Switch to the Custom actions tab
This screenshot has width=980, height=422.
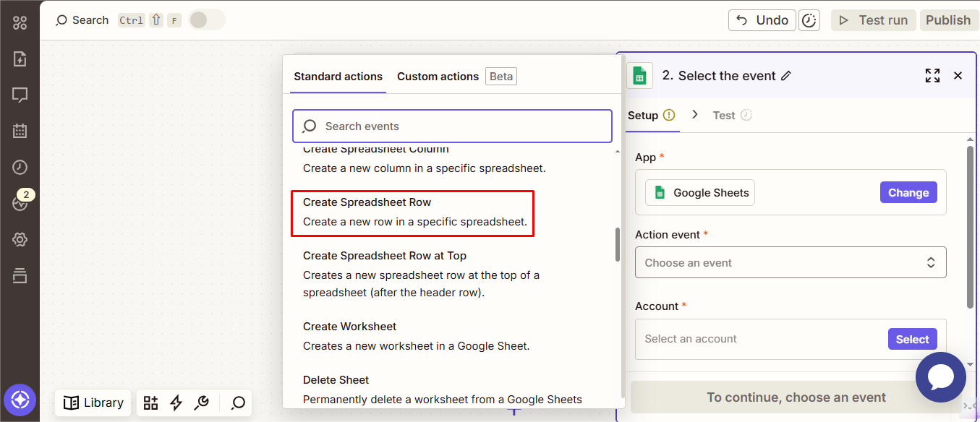[438, 77]
